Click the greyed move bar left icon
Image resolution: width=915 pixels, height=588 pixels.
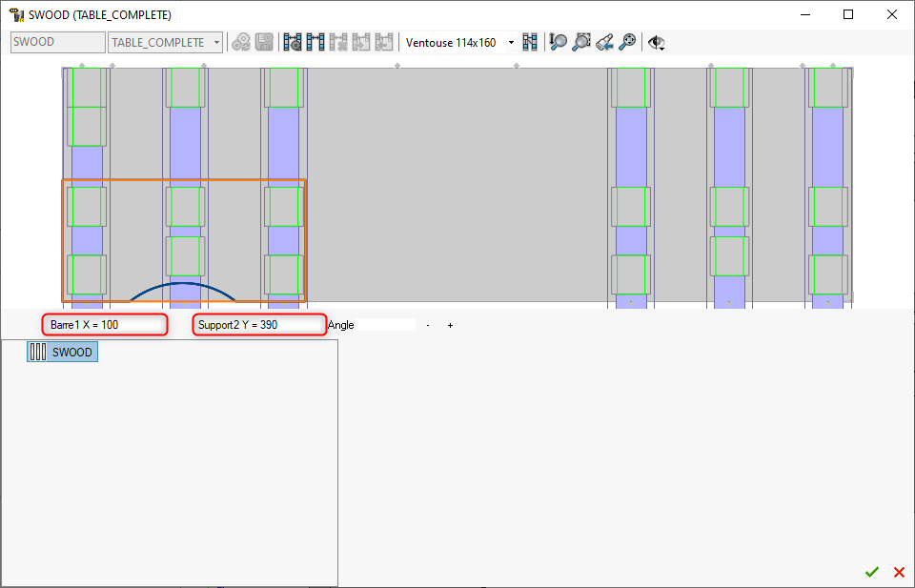point(384,42)
